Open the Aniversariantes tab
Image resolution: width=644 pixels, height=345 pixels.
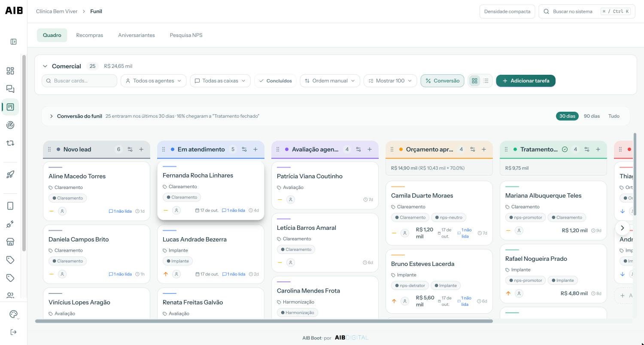click(x=137, y=35)
